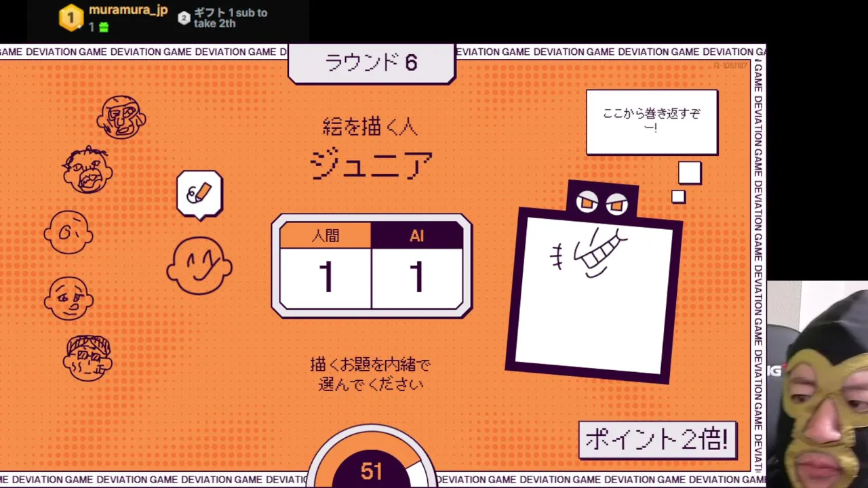Click the AI robot's orange eyes
The image size is (868, 488).
click(602, 203)
